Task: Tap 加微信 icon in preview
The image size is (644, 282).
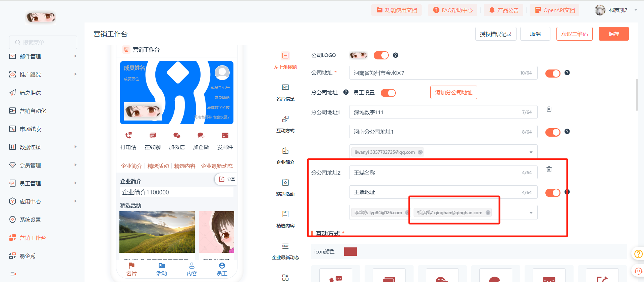Action: (177, 135)
